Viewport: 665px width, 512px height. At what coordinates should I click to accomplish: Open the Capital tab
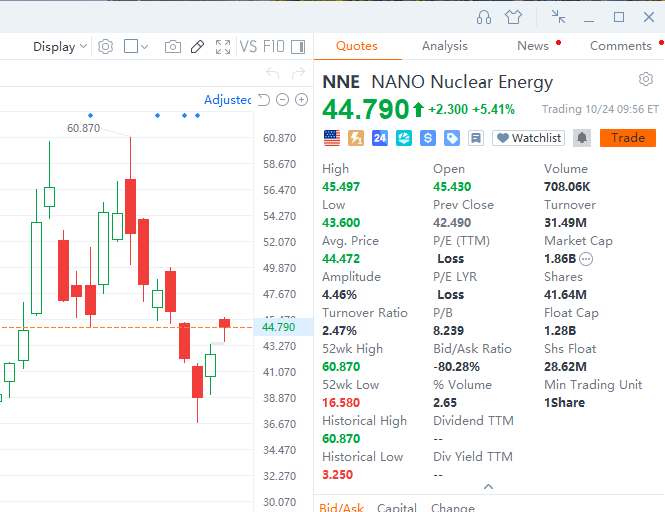(397, 507)
